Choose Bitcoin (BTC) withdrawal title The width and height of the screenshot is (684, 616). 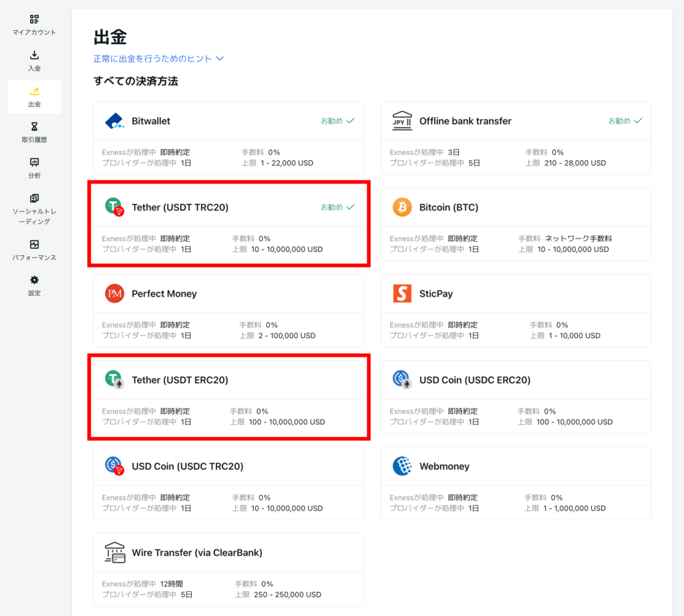click(x=449, y=207)
